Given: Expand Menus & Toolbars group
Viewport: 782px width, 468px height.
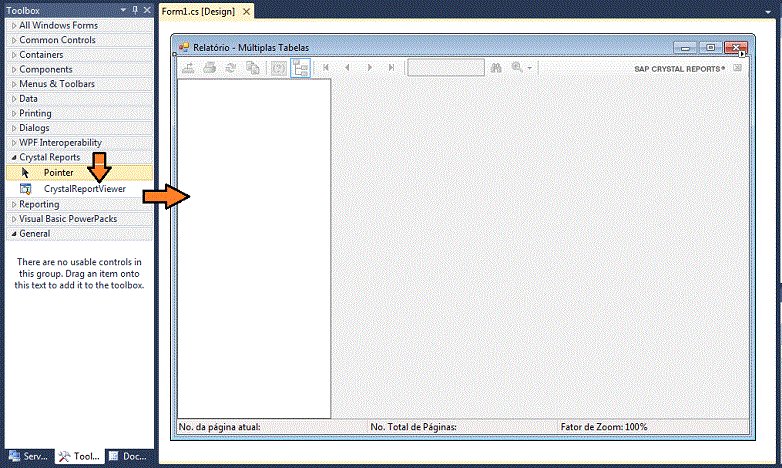Looking at the screenshot, I should click(x=14, y=84).
